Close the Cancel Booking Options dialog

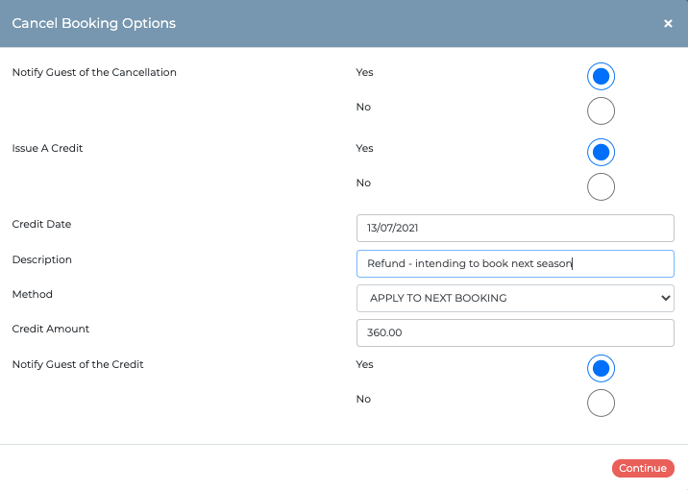tap(668, 24)
